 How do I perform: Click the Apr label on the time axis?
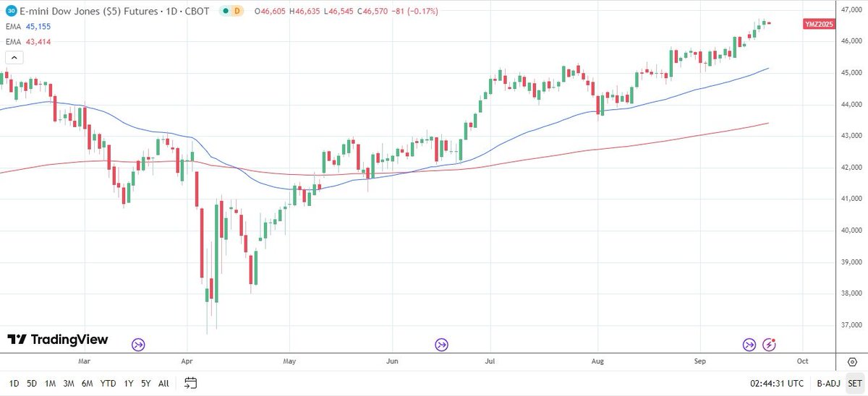point(187,360)
